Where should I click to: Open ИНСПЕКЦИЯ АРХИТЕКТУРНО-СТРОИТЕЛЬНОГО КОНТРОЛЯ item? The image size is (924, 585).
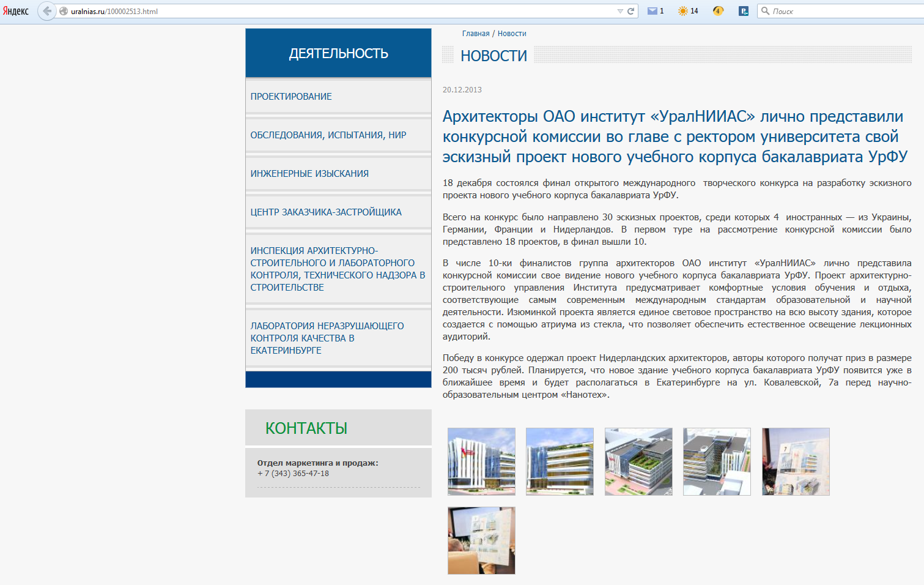338,269
